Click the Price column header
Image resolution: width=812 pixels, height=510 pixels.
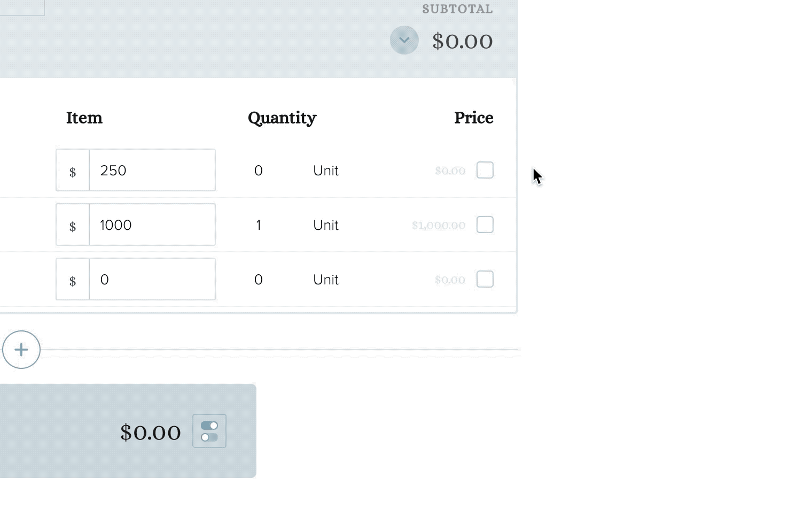click(x=474, y=118)
